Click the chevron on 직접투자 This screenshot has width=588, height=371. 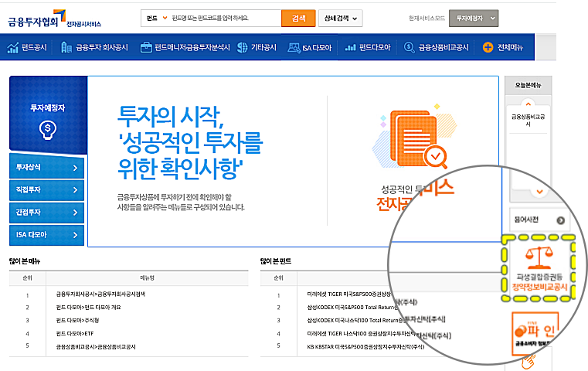point(75,190)
